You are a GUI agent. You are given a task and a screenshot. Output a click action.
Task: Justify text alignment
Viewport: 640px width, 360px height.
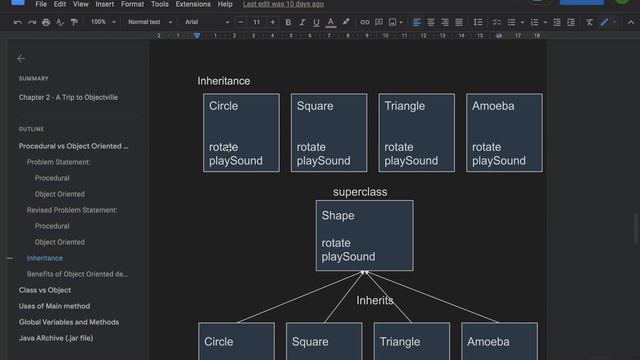pyautogui.click(x=459, y=22)
